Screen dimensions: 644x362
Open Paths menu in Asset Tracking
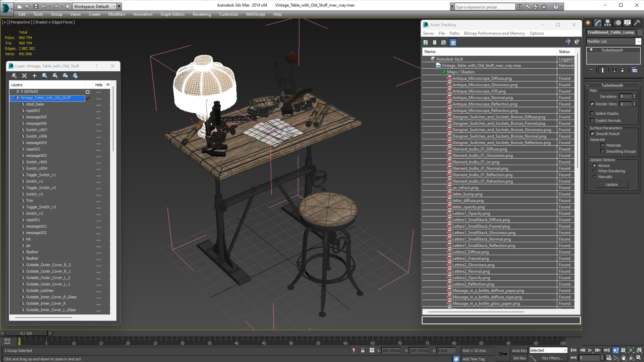click(x=454, y=33)
